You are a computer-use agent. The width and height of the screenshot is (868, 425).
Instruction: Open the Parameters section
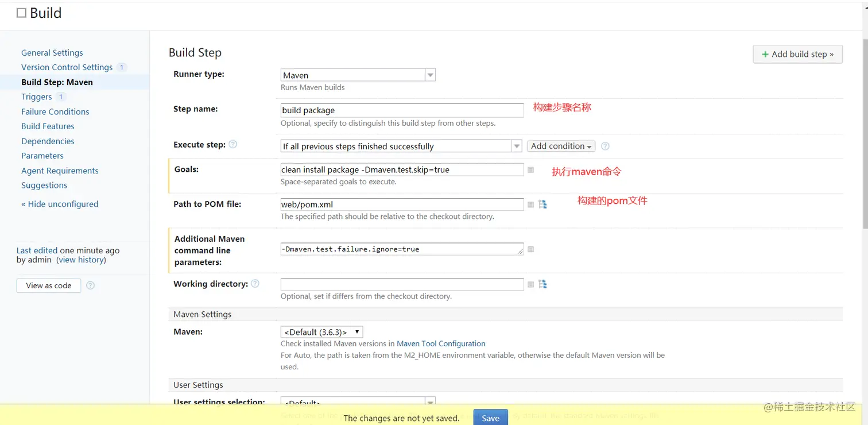coord(42,156)
